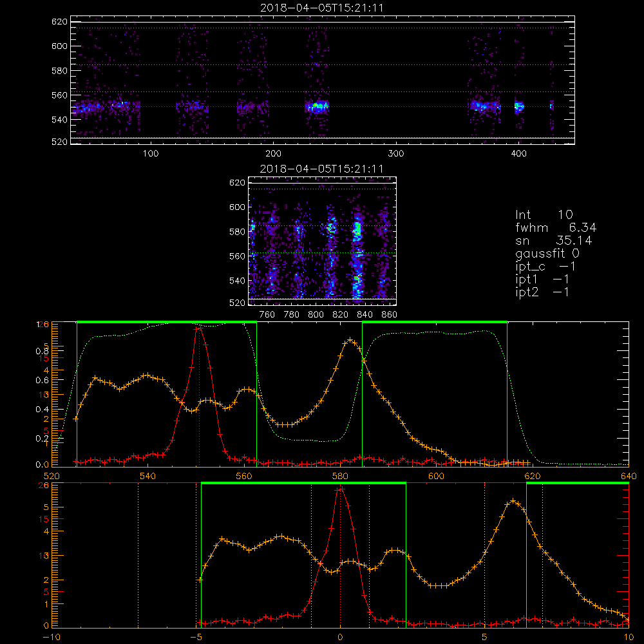This screenshot has height=644, width=644.
Task: Click x-axis label 0 on bottom plot
Action: click(x=340, y=637)
